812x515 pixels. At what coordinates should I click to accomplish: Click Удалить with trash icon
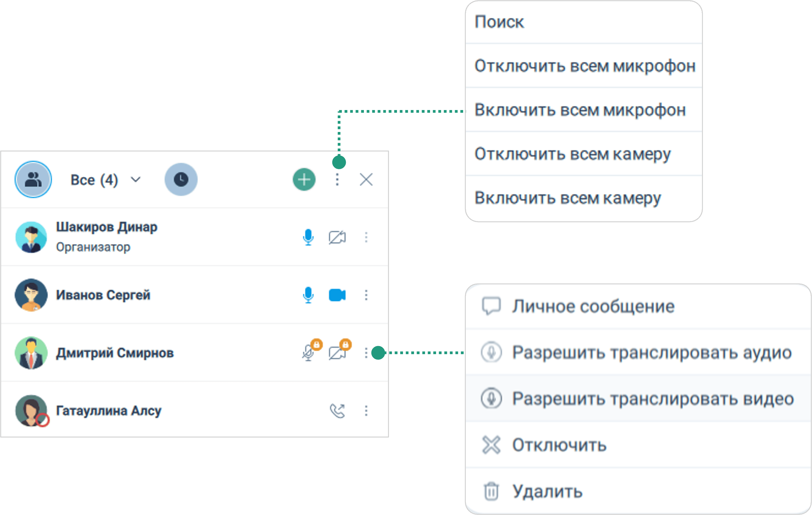click(x=547, y=492)
